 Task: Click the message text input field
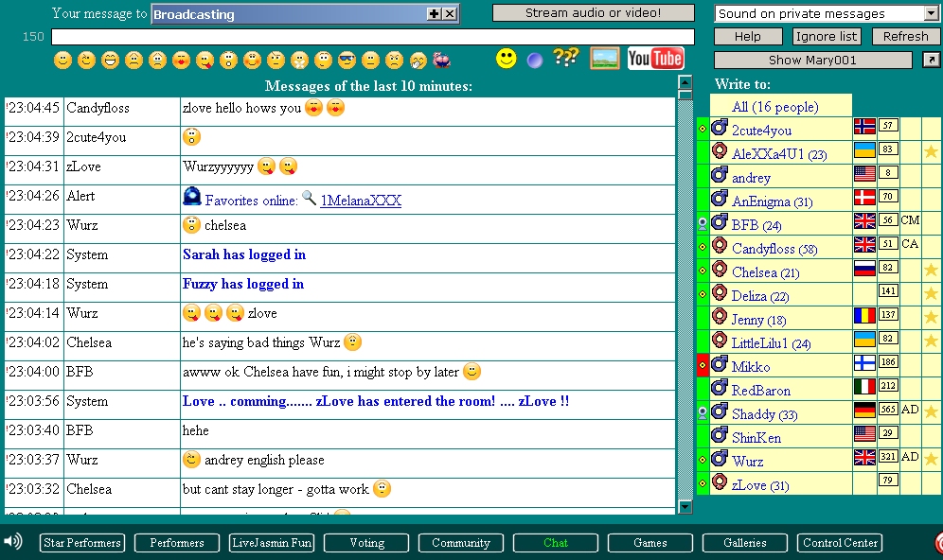coord(372,37)
